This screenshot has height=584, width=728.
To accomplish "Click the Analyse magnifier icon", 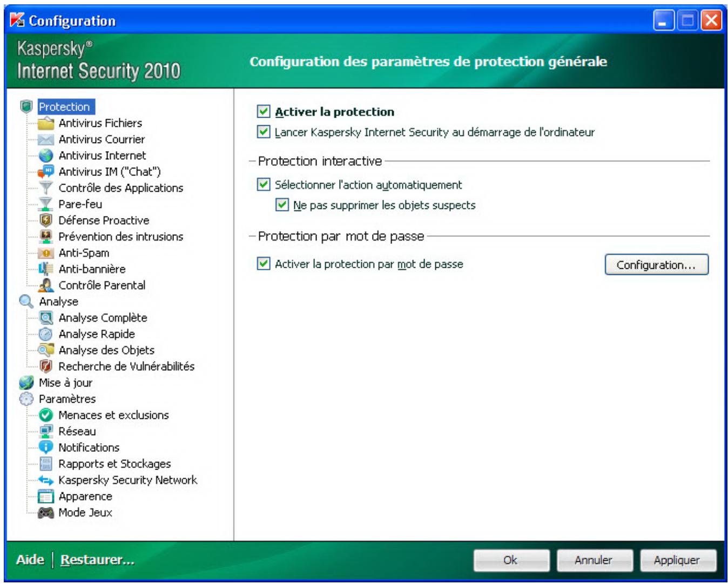I will [x=26, y=301].
